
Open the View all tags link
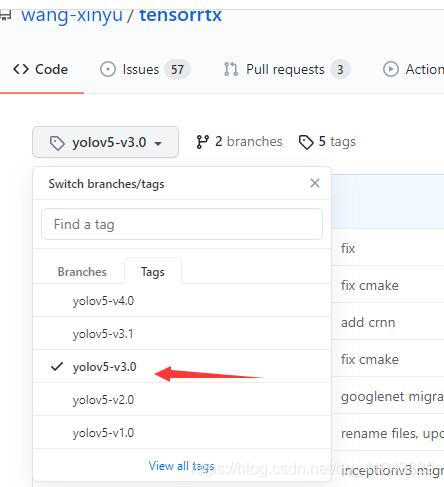[x=182, y=466]
